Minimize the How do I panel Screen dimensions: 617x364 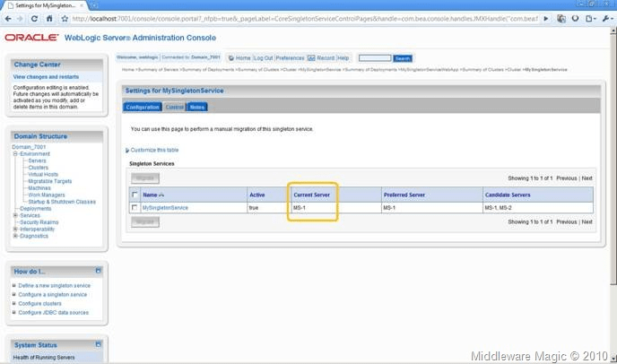[x=98, y=271]
